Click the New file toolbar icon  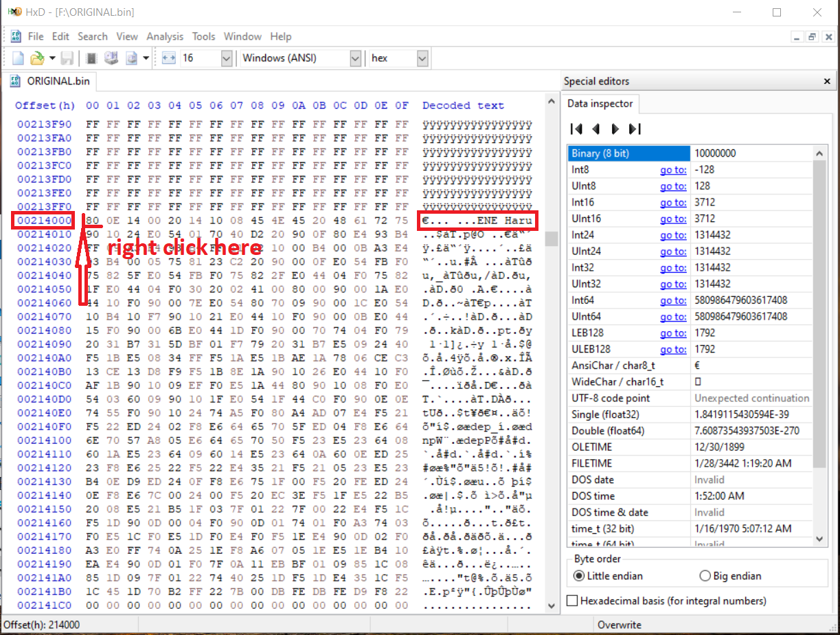[x=19, y=58]
